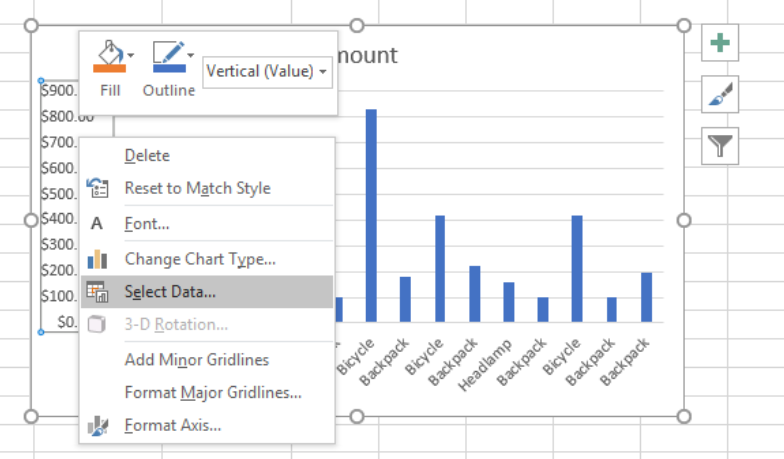Click the chart's top-right corner resize handle
This screenshot has width=784, height=459.
pos(684,26)
